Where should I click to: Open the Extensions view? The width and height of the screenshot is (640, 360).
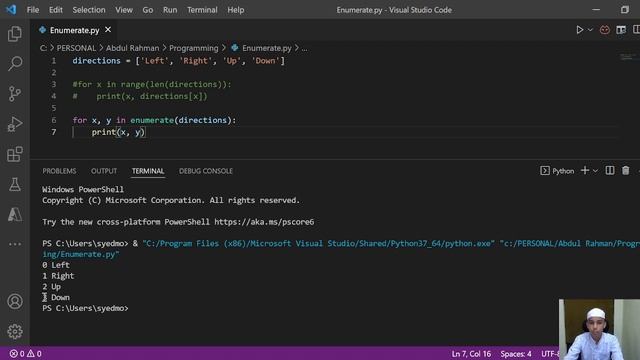coord(15,154)
